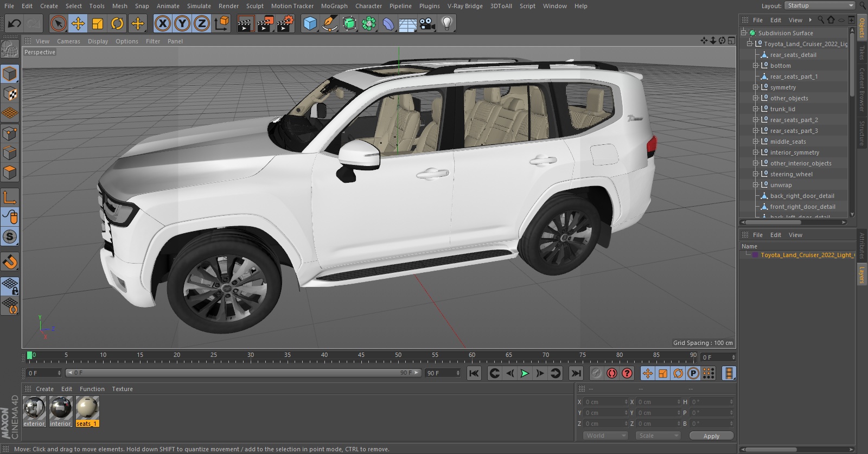Open the Material Manager Texture menu
868x454 pixels.
pyautogui.click(x=122, y=389)
